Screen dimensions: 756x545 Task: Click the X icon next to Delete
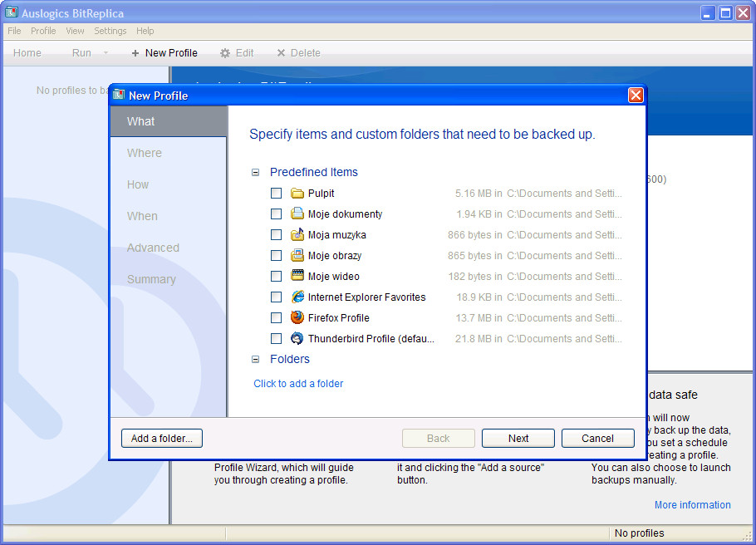click(281, 53)
